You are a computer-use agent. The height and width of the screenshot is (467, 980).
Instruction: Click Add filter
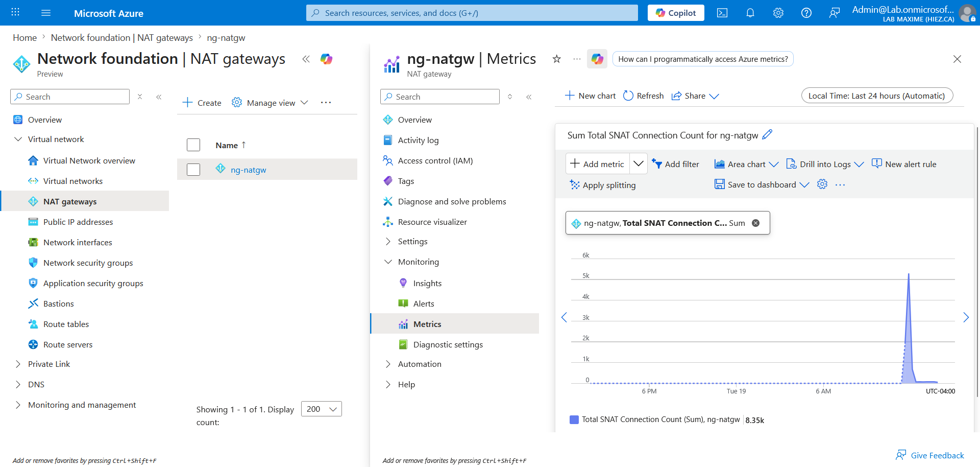pyautogui.click(x=675, y=164)
